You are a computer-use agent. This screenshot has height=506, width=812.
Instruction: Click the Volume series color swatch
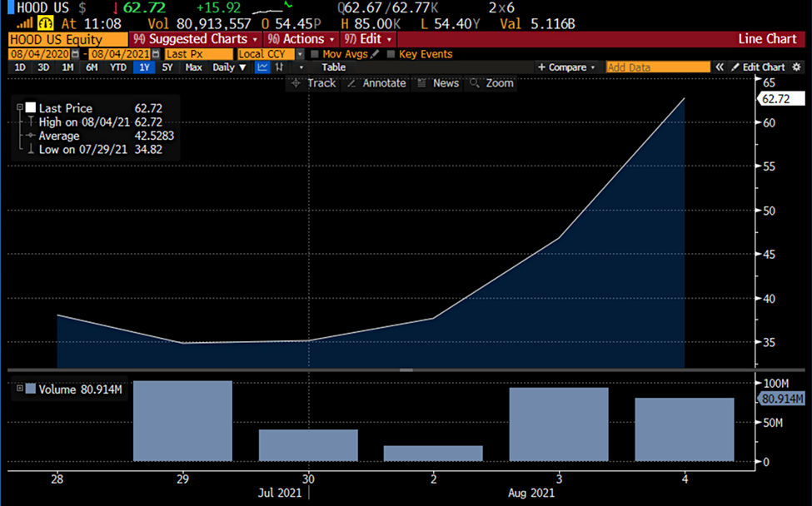coord(31,389)
